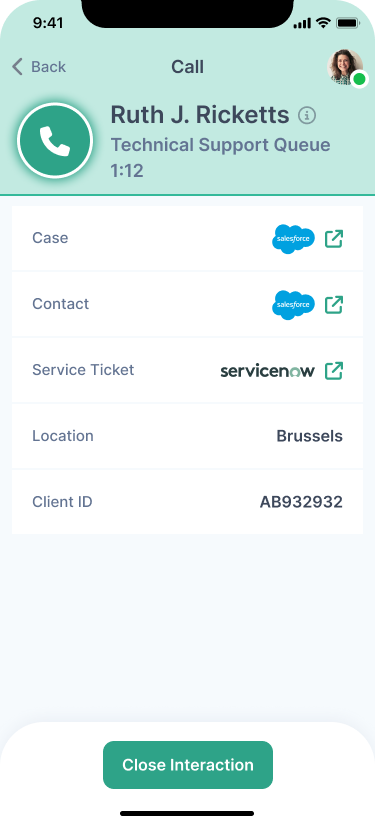Tap the battery indicator in status bar
Viewport: 375px width, 824px height.
(x=347, y=23)
